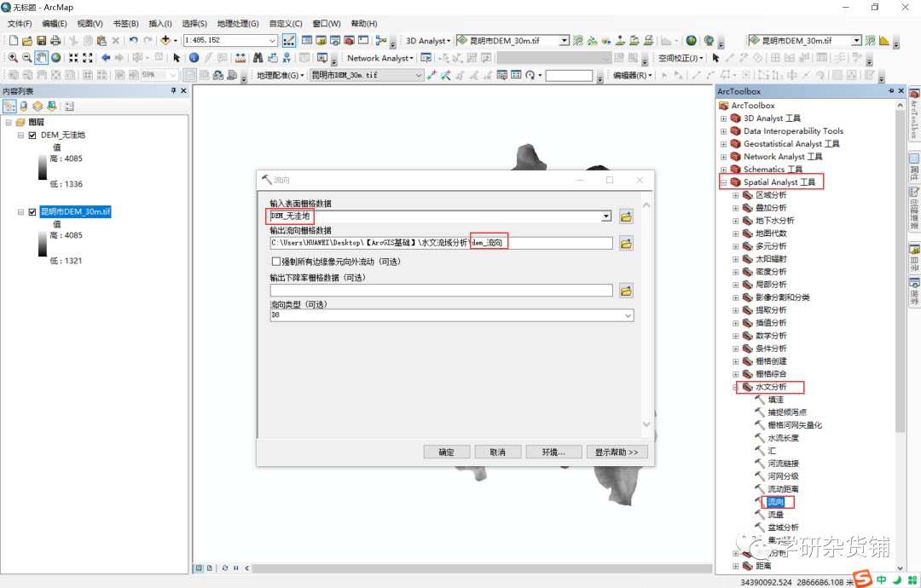
Task: Open the 自定义(C) menu
Action: [x=286, y=24]
